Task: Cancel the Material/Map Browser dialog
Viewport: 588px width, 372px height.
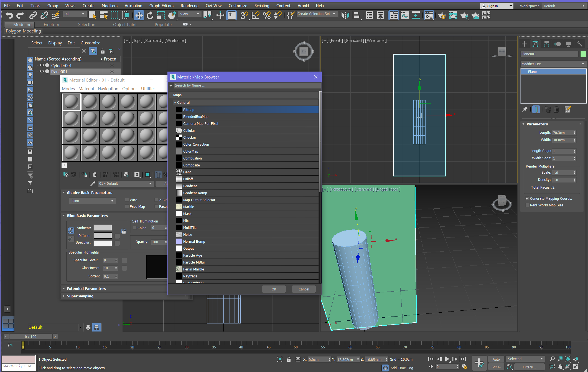Action: pos(304,289)
